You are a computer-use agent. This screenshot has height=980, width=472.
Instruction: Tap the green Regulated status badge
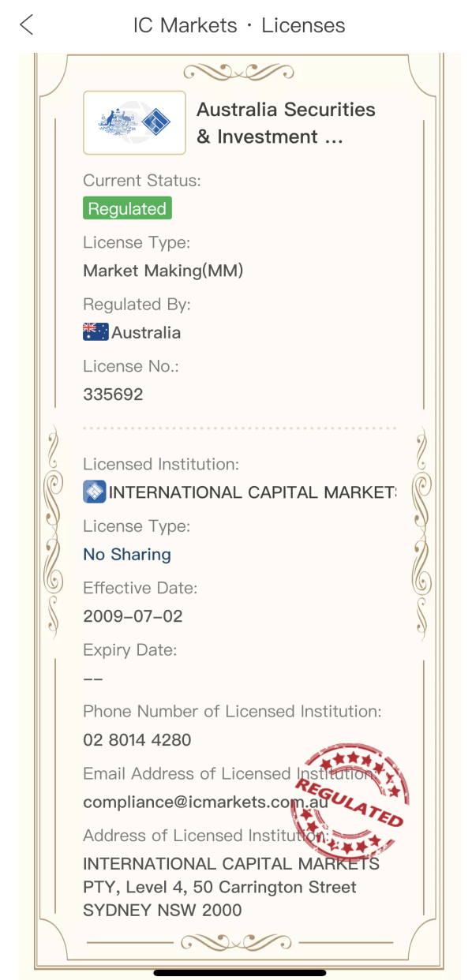coord(127,209)
